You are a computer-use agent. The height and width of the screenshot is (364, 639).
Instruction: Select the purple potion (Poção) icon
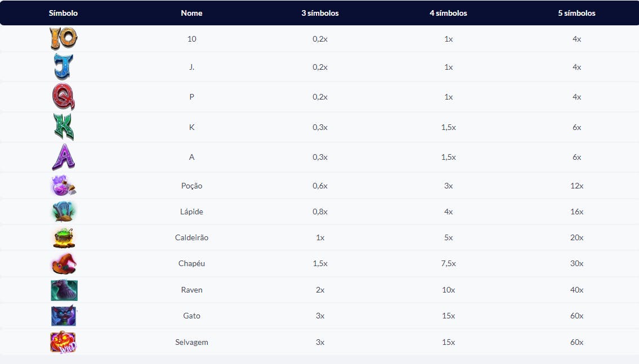[x=64, y=186]
